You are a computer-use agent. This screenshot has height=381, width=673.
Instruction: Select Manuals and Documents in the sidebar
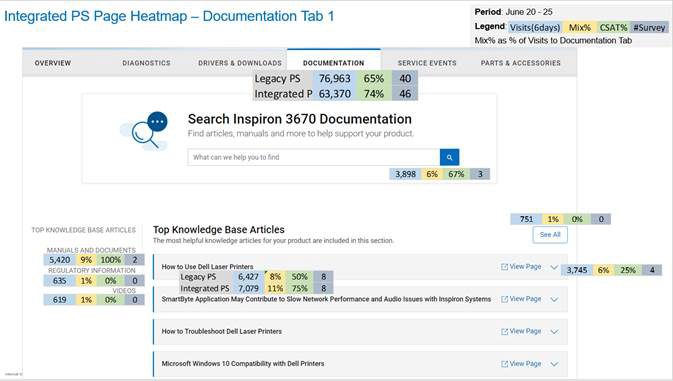(91, 250)
